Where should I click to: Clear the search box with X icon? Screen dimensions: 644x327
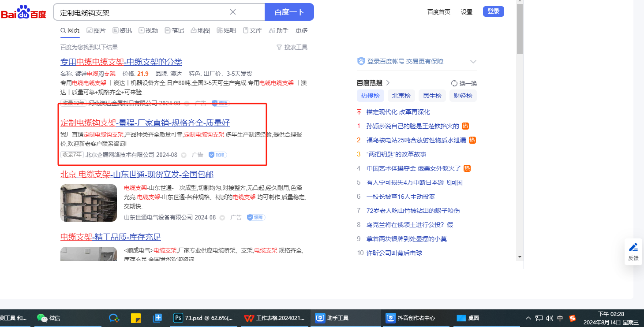tap(233, 12)
